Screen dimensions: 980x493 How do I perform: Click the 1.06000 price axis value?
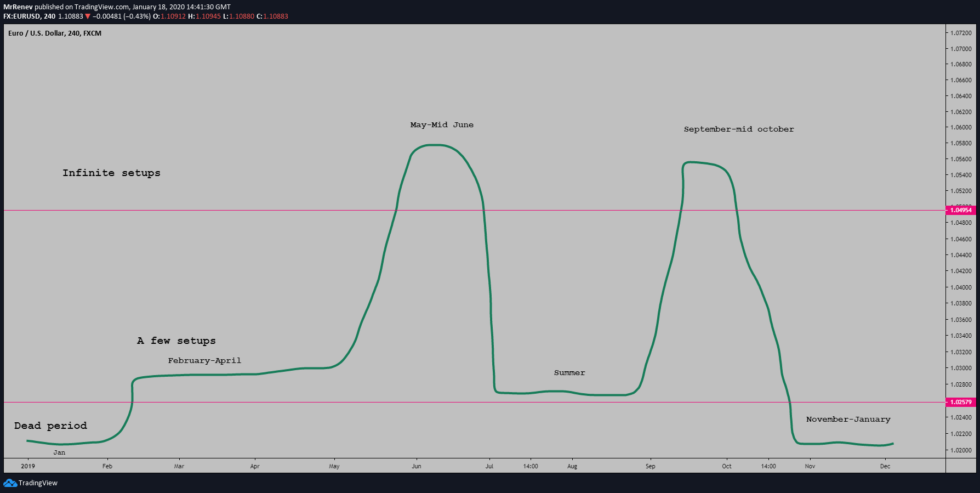[961, 127]
